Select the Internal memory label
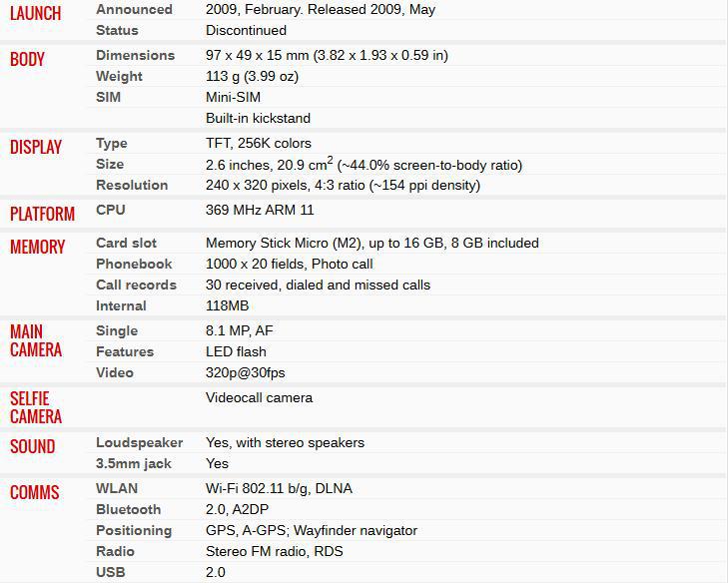This screenshot has height=583, width=728. click(x=121, y=305)
